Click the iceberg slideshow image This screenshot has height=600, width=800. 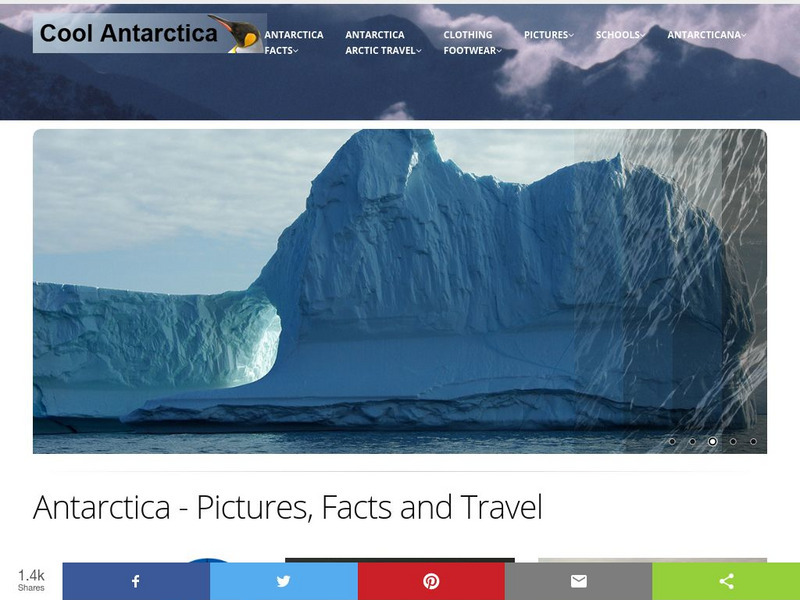(399, 291)
